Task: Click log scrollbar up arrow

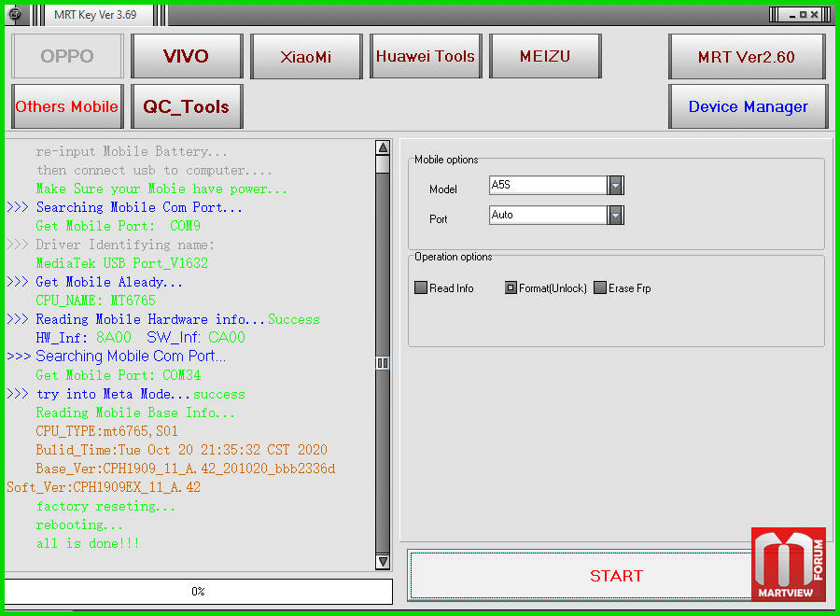Action: 383,147
